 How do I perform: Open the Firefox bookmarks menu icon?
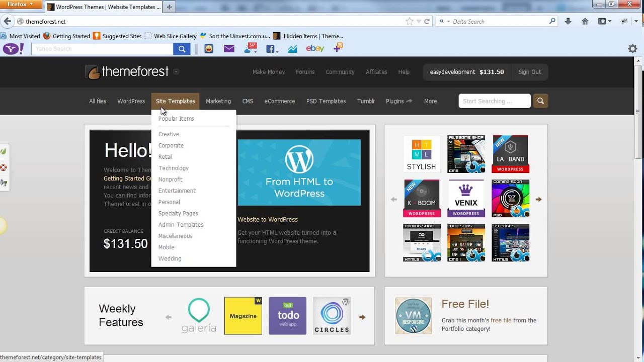604,21
